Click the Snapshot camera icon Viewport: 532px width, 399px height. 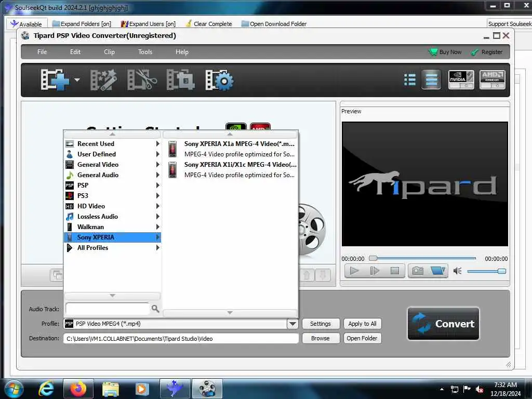(418, 271)
